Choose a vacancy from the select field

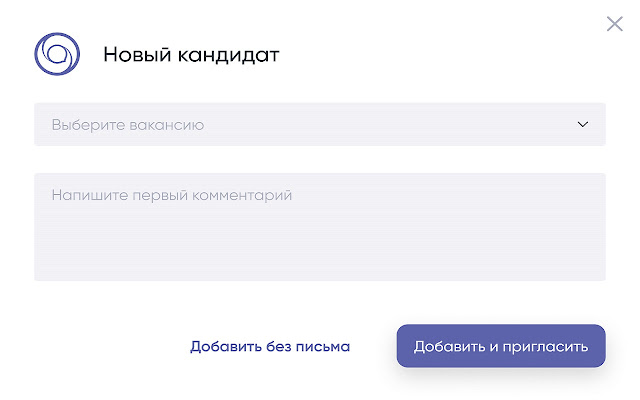319,125
